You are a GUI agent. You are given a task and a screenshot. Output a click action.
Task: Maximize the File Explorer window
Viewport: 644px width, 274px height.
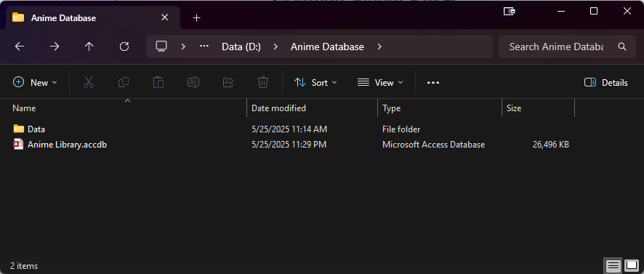[593, 11]
